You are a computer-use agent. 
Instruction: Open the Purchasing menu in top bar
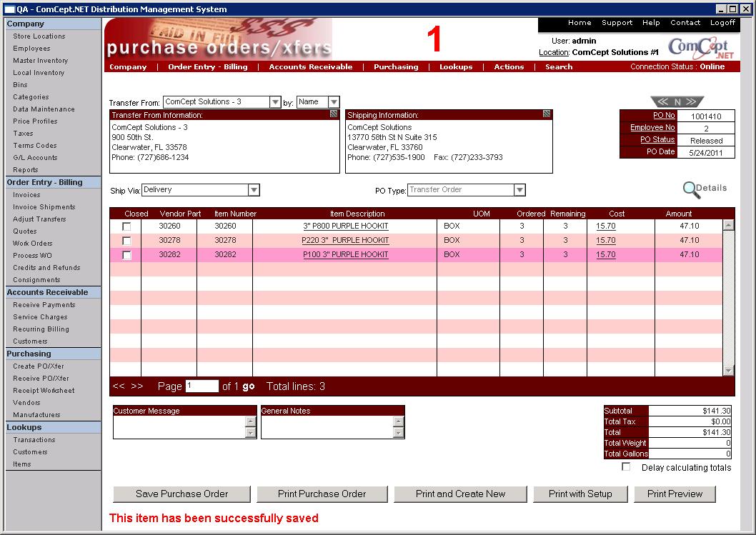396,67
